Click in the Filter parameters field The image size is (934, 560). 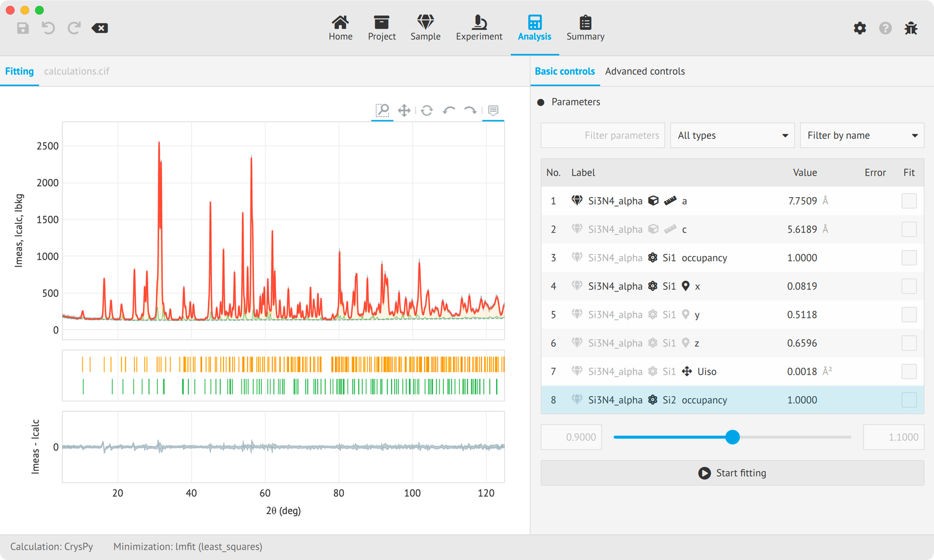pyautogui.click(x=603, y=135)
